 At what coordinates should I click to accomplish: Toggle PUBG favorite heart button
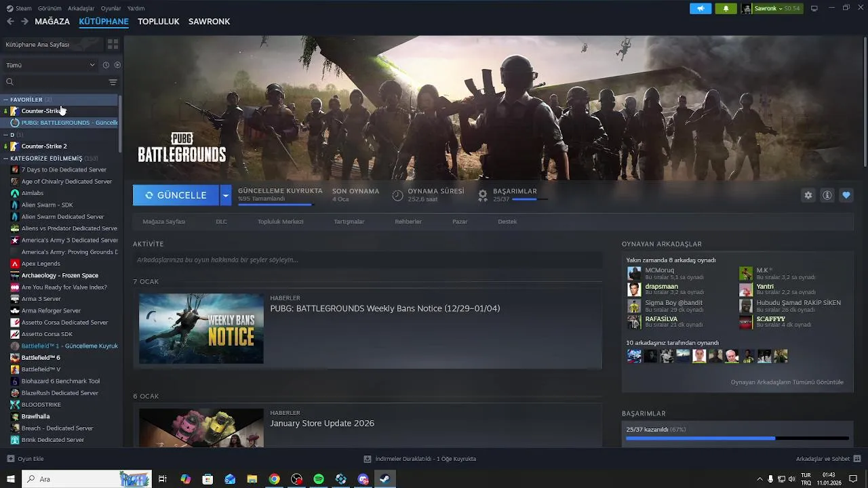tap(846, 195)
